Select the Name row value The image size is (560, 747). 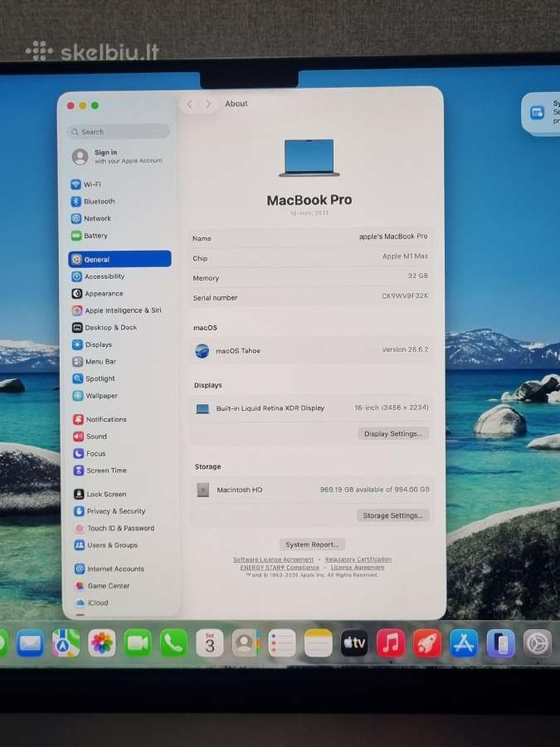[x=393, y=237]
